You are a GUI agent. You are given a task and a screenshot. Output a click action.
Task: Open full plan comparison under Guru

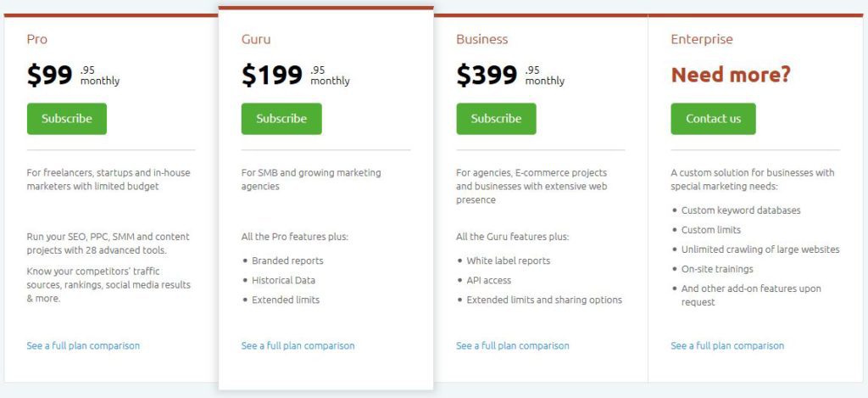[x=298, y=345]
